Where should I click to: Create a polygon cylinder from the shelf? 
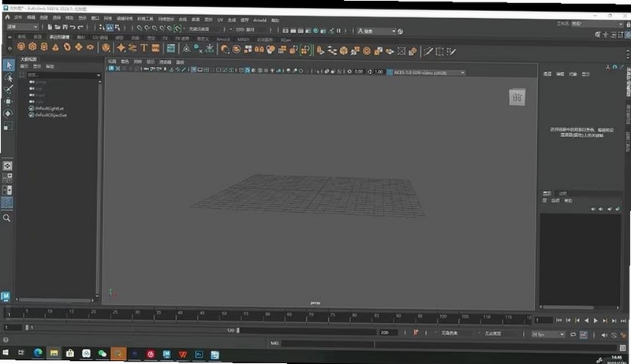44,47
